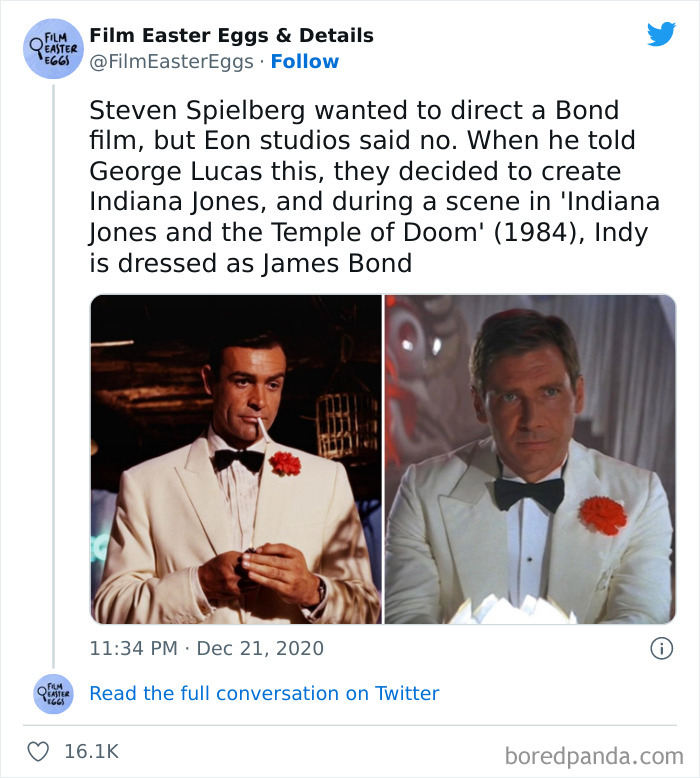
Task: Click the black bow tie in the right photo
Action: [529, 493]
